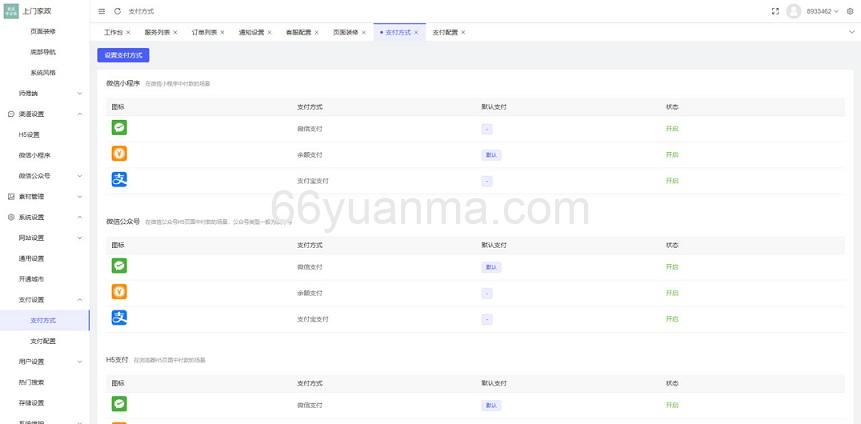Viewport: 861px width, 424px height.
Task: Click the 余额支付 name cell under 微信公众号
Action: coord(310,293)
